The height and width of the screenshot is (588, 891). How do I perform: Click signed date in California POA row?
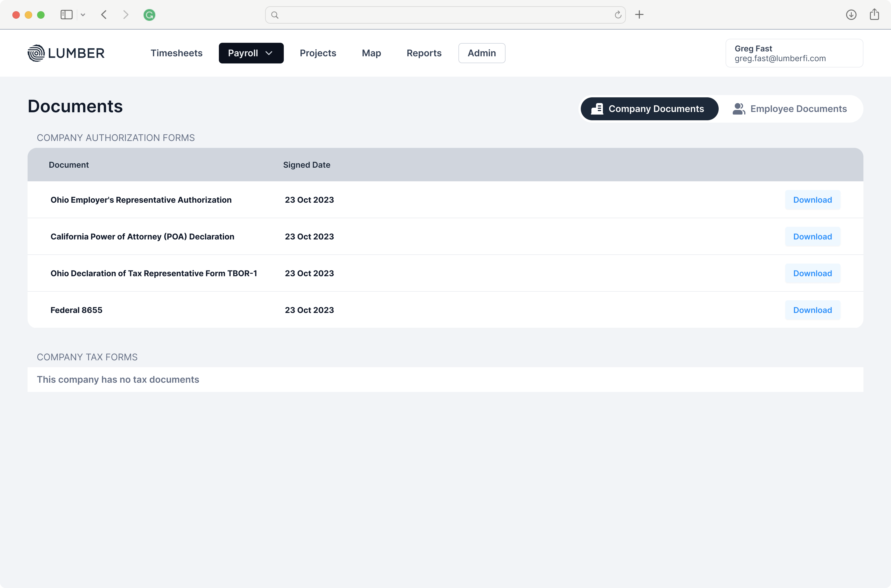[x=309, y=237]
